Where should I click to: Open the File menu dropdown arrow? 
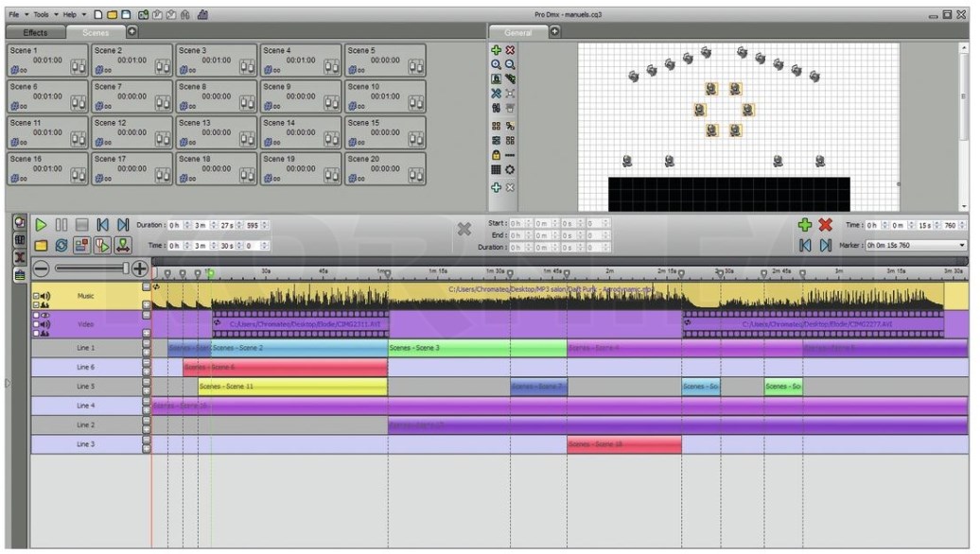[x=26, y=15]
